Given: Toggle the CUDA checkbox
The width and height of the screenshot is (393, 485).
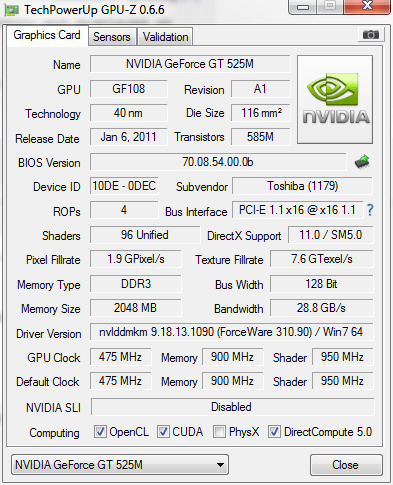Looking at the screenshot, I should 163,432.
